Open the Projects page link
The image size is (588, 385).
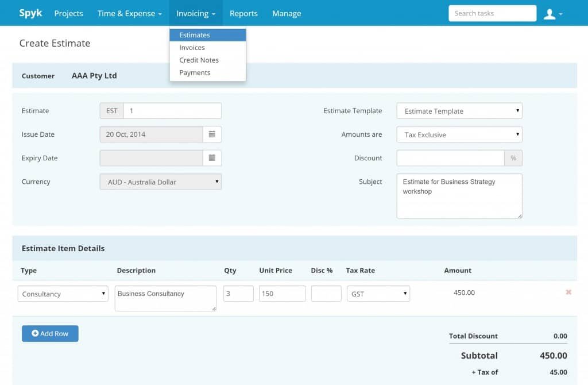pos(68,13)
